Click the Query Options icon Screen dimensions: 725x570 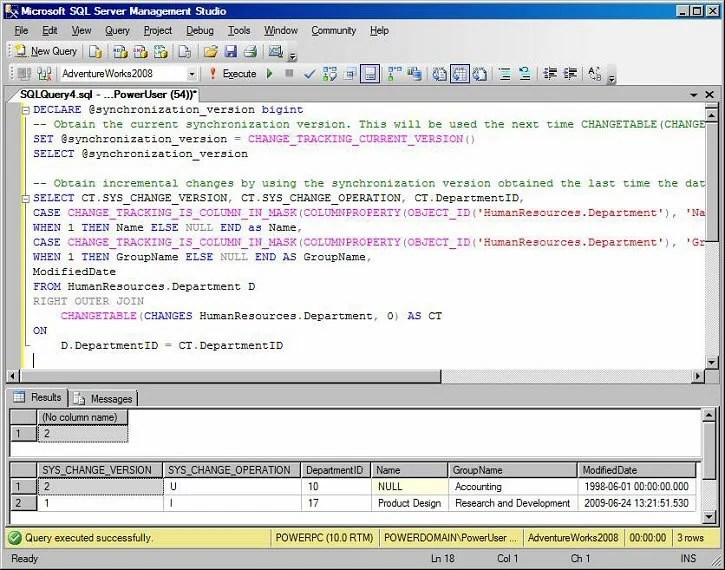click(x=350, y=74)
